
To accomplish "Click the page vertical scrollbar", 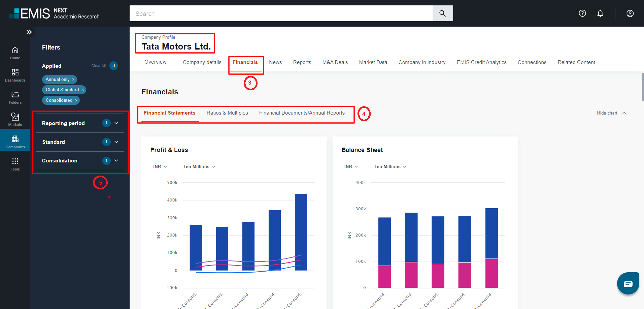I will tap(643, 87).
